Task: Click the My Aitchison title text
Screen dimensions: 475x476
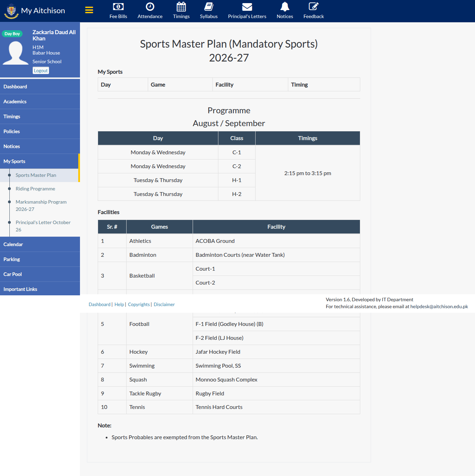Action: coord(43,11)
